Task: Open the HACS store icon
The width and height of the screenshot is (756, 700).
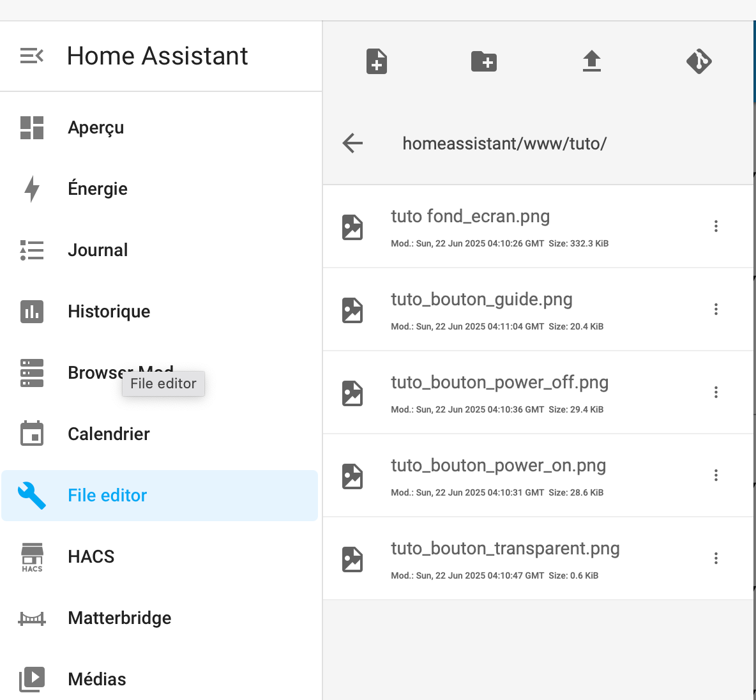Action: 32,557
